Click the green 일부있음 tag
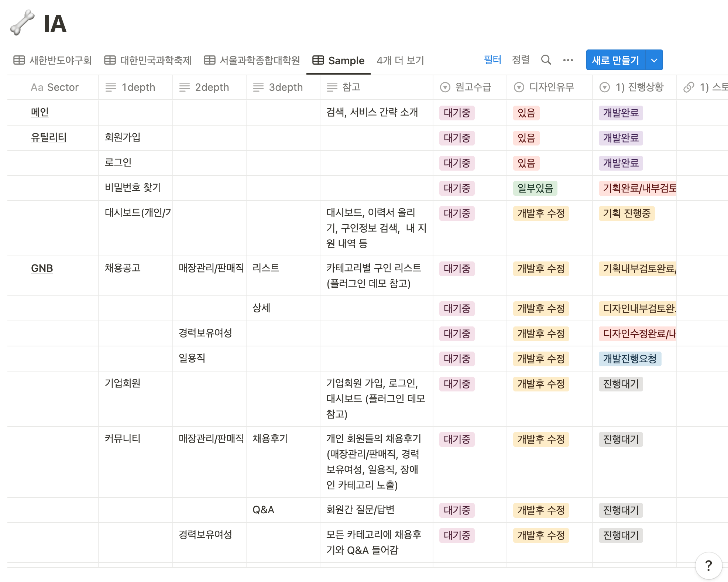Viewport: 728px width, 582px height. 535,188
